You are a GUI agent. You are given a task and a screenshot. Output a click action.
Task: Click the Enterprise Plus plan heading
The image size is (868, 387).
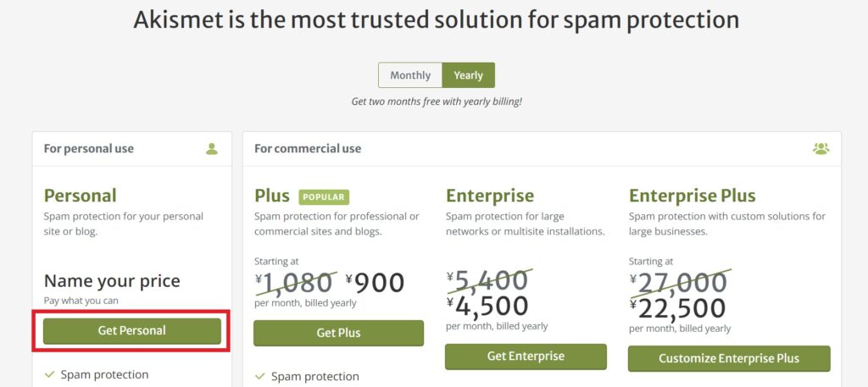(692, 196)
